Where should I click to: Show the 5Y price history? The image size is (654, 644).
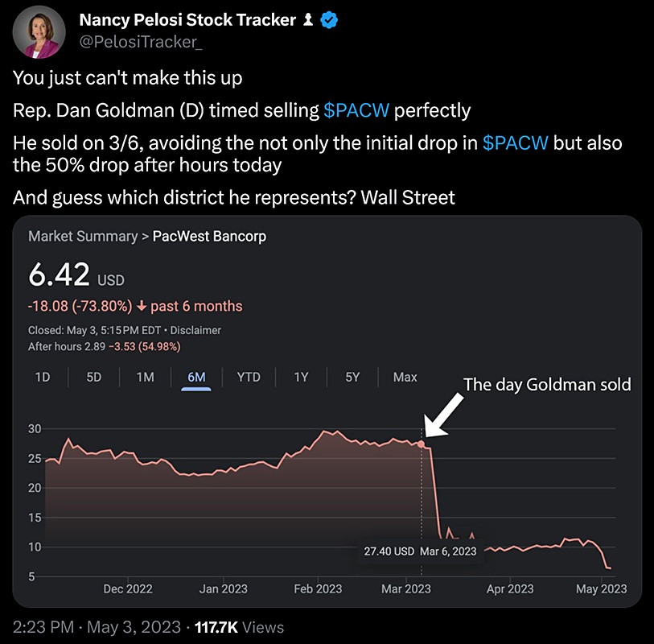point(352,378)
